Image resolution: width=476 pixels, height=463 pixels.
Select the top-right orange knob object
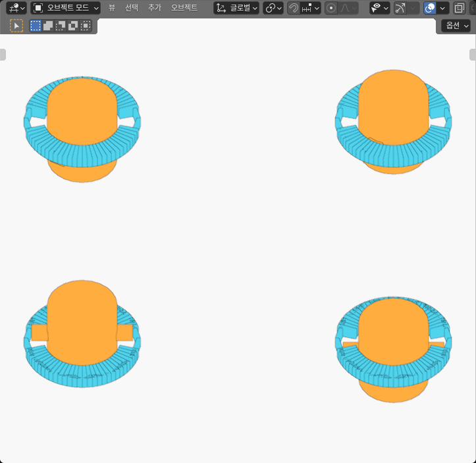[x=394, y=106]
